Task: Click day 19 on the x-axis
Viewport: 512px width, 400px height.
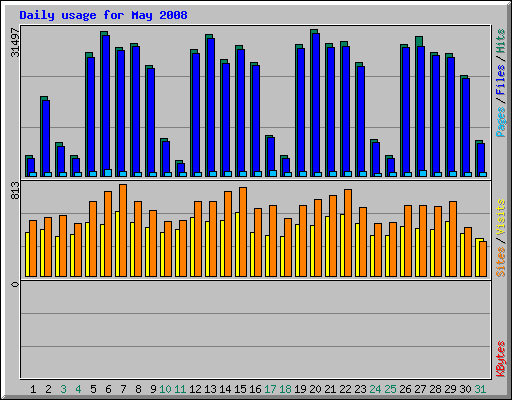Action: coord(300,389)
